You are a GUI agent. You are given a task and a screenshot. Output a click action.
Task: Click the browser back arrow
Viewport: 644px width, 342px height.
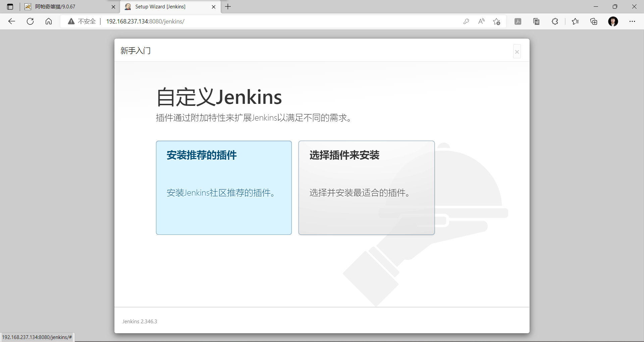pos(12,21)
